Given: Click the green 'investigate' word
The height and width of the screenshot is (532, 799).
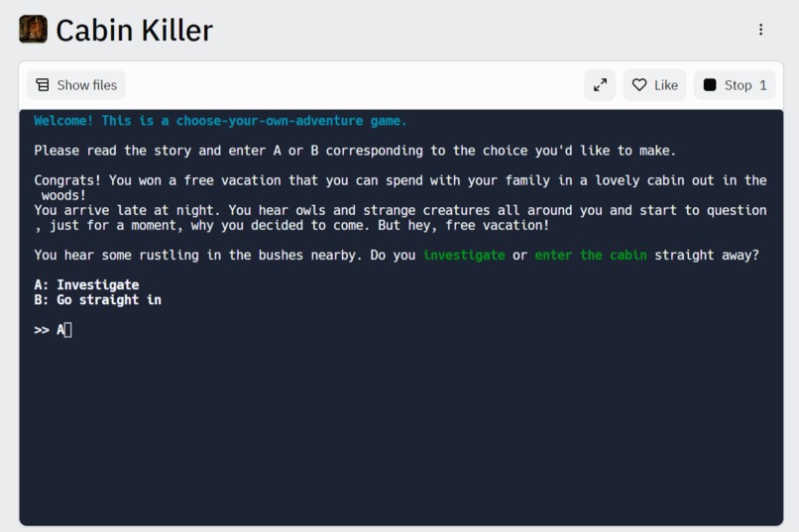Looking at the screenshot, I should point(464,255).
